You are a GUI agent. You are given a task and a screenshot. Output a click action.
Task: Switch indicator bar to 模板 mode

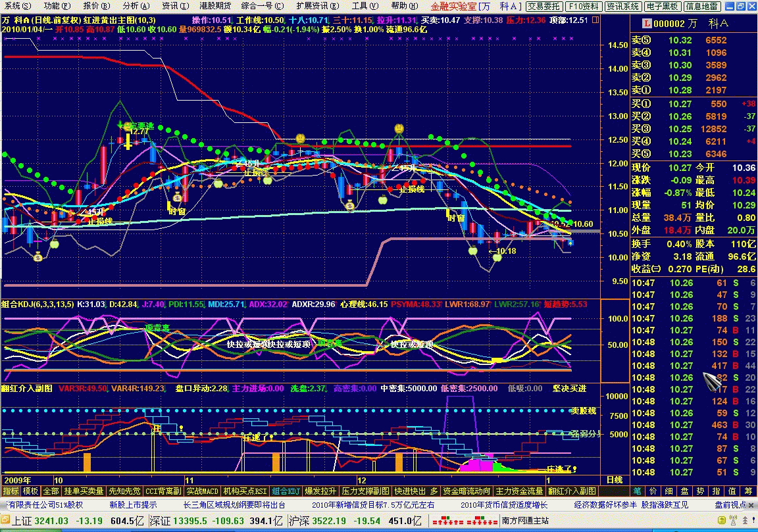[30, 491]
